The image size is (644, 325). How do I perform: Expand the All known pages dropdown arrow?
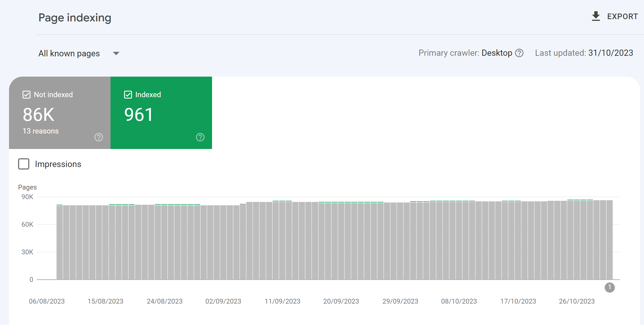(116, 54)
